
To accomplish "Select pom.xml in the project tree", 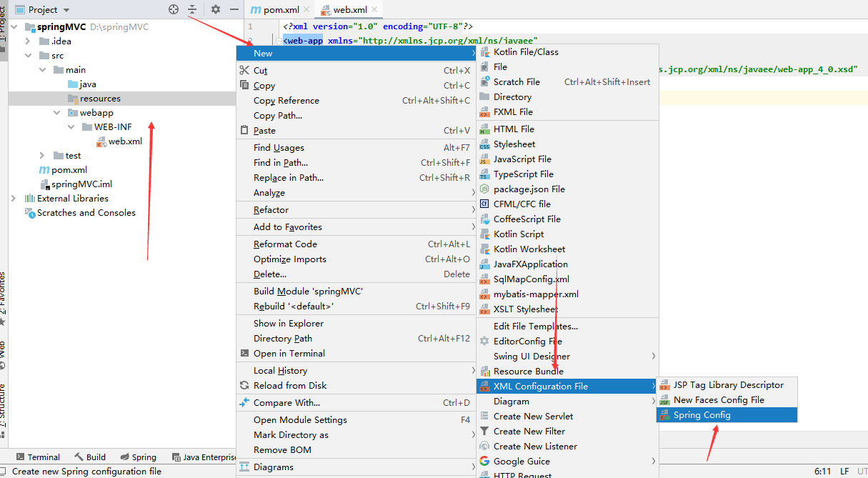I will tap(69, 170).
